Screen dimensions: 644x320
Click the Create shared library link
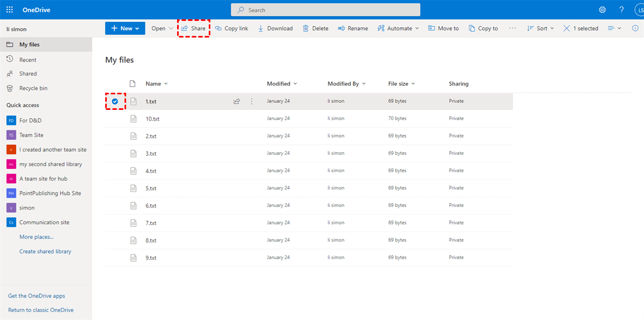(x=45, y=251)
